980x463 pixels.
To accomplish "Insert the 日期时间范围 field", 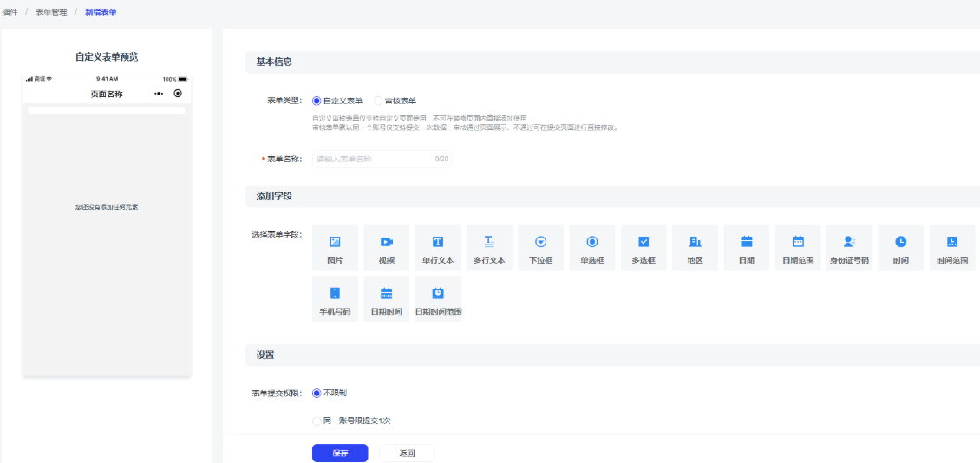I will click(438, 299).
